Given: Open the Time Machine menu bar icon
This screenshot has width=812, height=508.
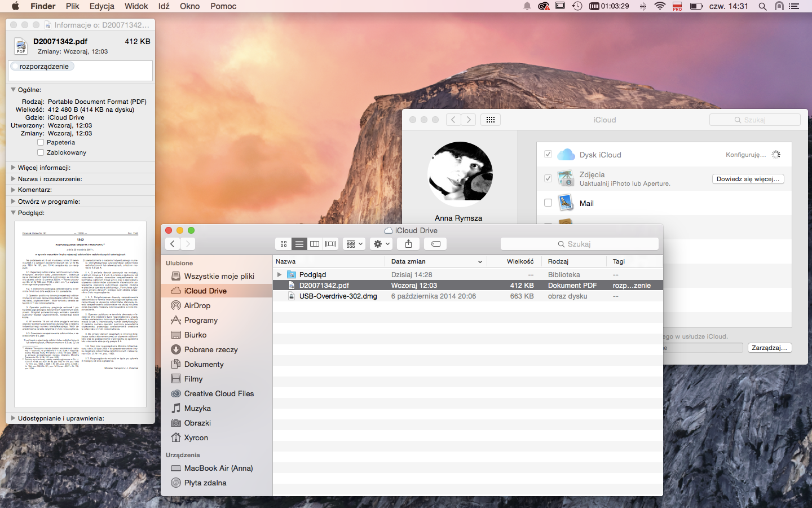Looking at the screenshot, I should click(577, 6).
